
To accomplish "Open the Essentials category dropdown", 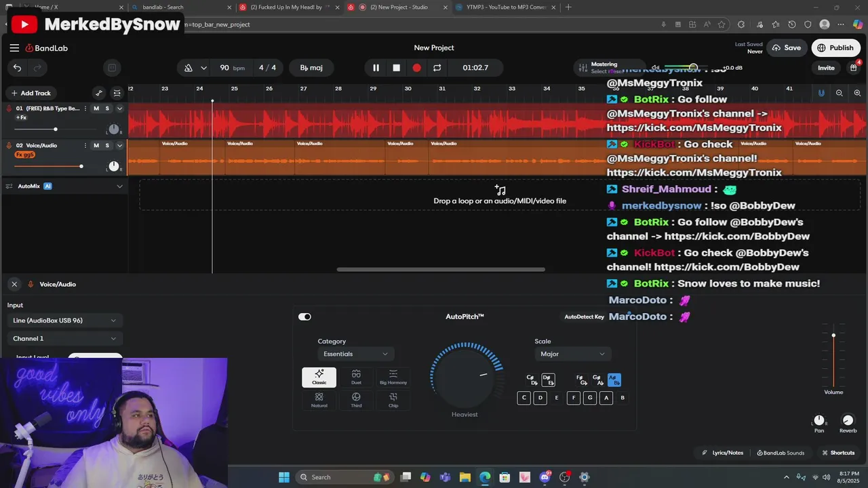I will pos(355,354).
